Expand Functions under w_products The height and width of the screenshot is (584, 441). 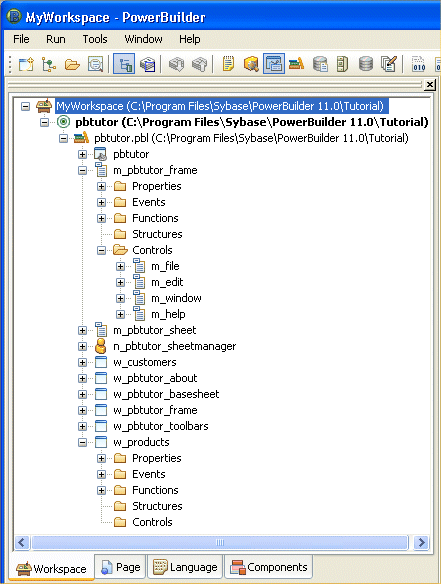(101, 491)
